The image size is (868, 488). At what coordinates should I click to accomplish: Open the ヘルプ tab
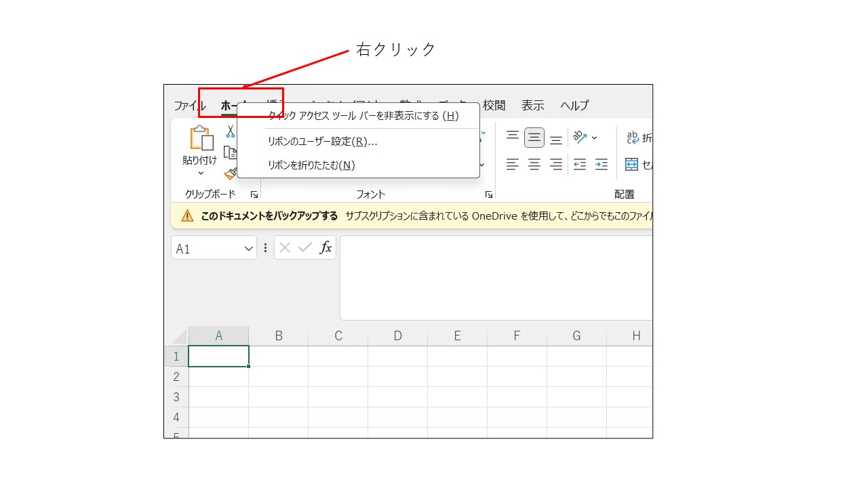(574, 105)
